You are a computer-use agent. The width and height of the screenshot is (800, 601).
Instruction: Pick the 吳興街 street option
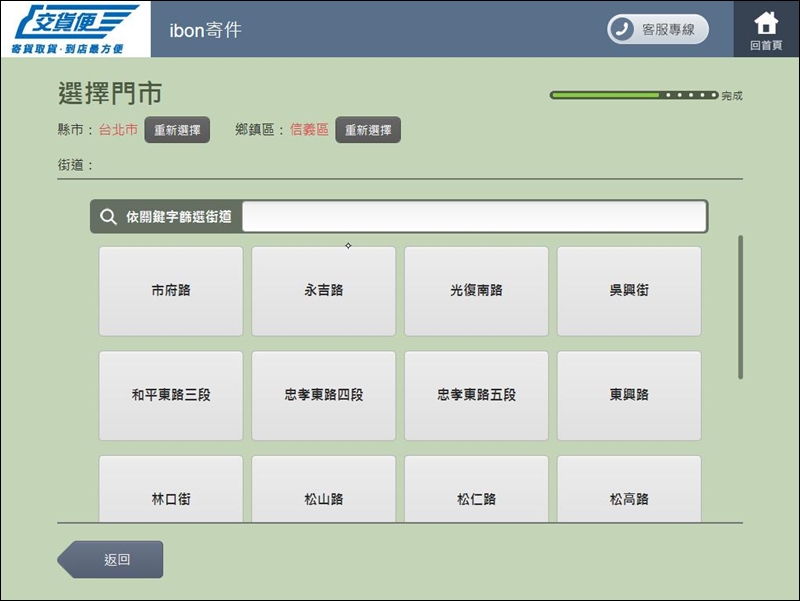click(629, 291)
